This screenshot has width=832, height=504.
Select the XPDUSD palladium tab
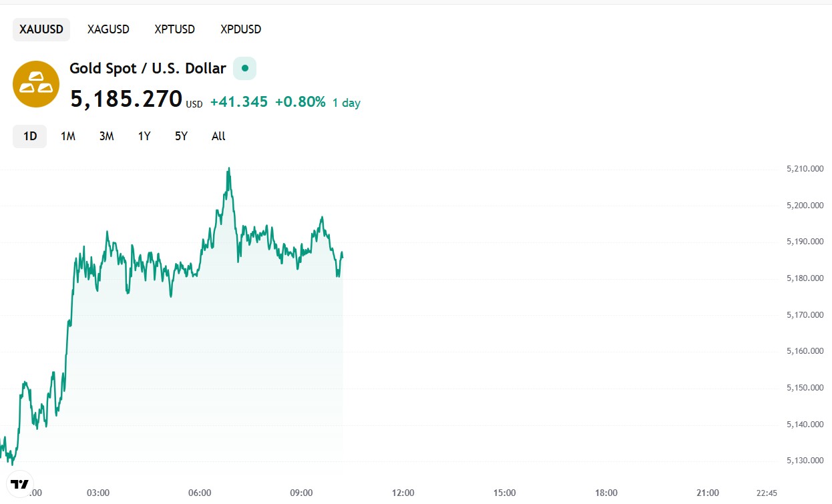[240, 29]
